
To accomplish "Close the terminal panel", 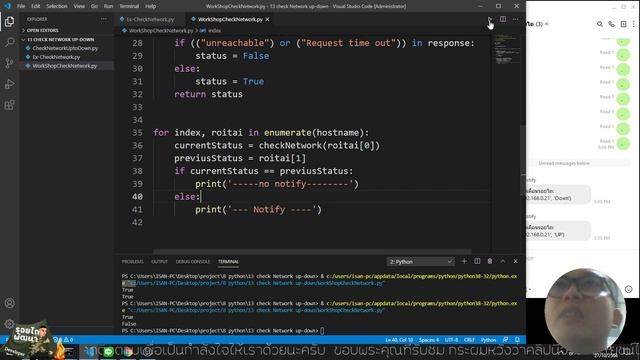I will (516, 261).
